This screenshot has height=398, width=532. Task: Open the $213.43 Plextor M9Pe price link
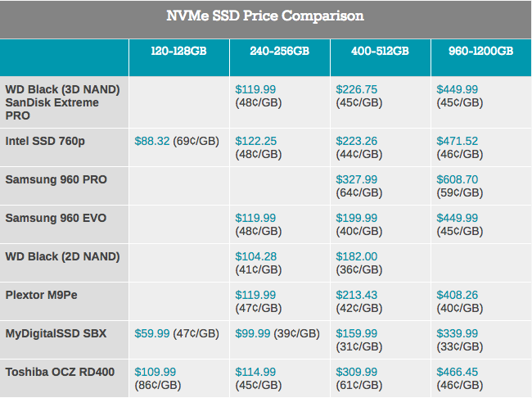pyautogui.click(x=356, y=295)
